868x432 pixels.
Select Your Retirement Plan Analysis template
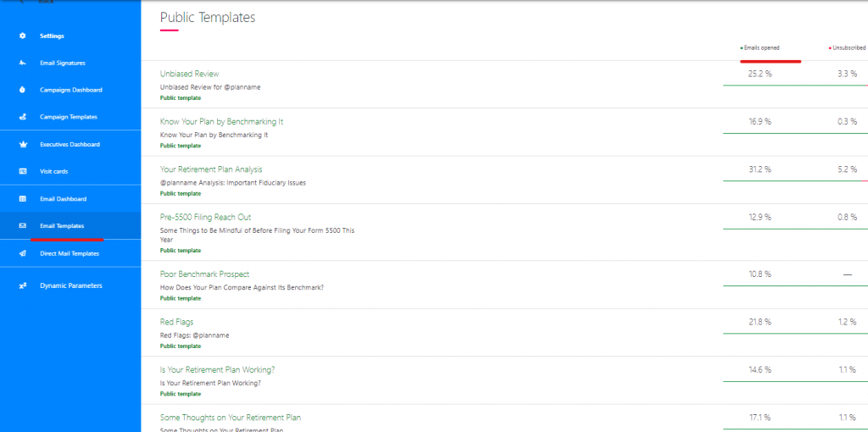(x=211, y=169)
